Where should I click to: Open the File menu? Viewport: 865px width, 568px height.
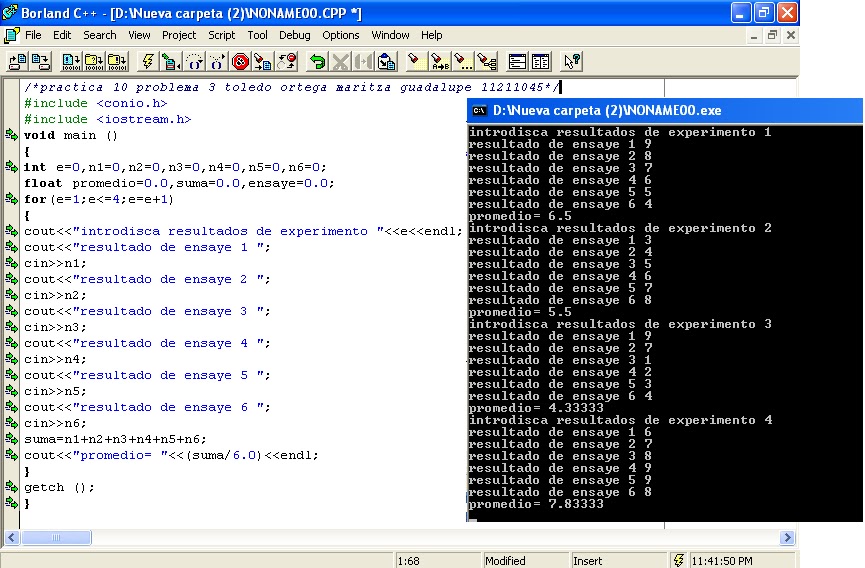pyautogui.click(x=33, y=35)
